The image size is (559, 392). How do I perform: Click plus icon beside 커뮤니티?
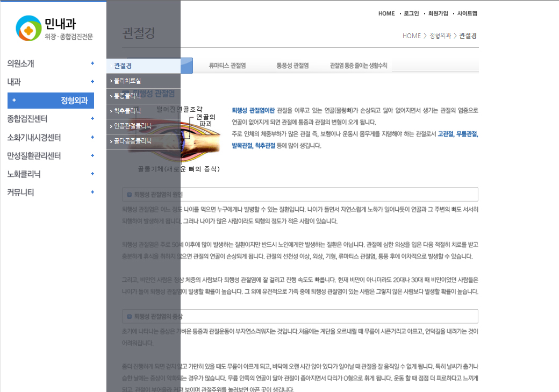click(92, 192)
